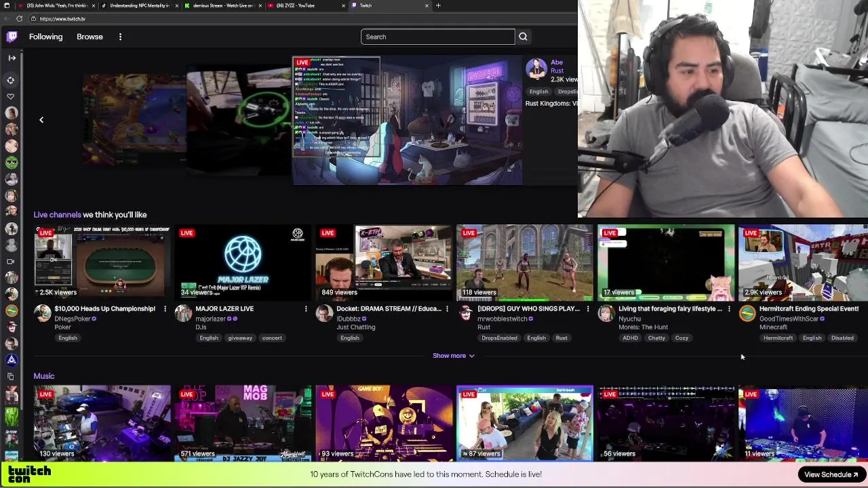The width and height of the screenshot is (868, 488).
Task: Open the Rust category link under mrwobblestwitch
Action: tap(484, 327)
